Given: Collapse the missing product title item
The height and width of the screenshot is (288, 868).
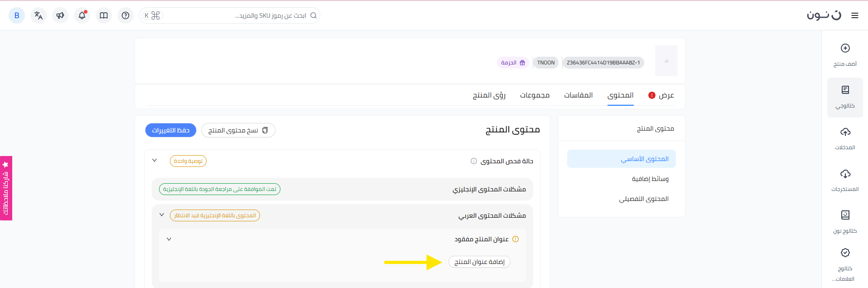Looking at the screenshot, I should pyautogui.click(x=169, y=239).
